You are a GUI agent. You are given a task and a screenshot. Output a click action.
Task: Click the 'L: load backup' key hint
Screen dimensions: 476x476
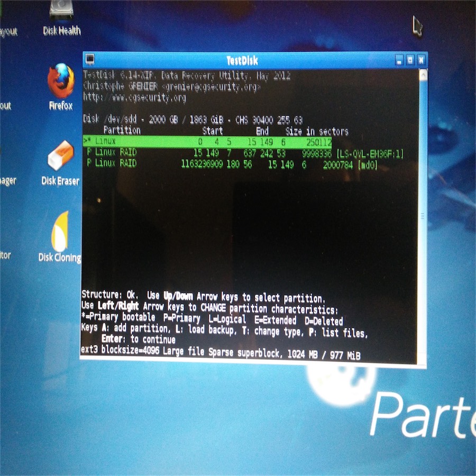pyautogui.click(x=206, y=329)
